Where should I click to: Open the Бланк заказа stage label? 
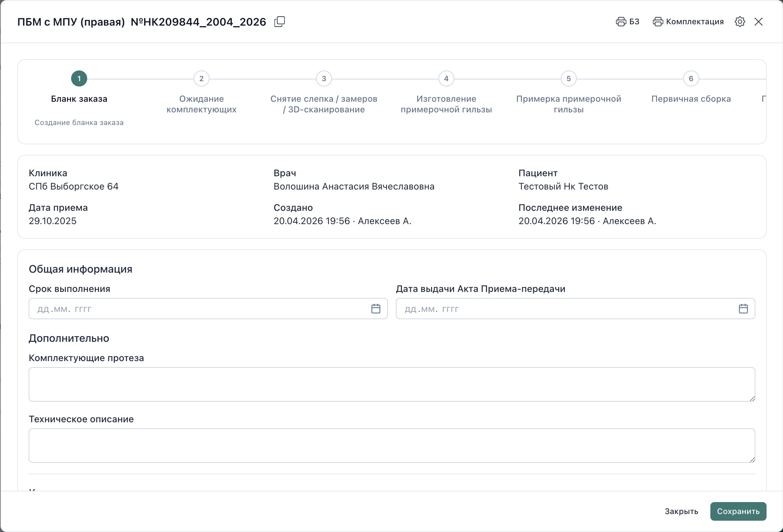point(79,99)
